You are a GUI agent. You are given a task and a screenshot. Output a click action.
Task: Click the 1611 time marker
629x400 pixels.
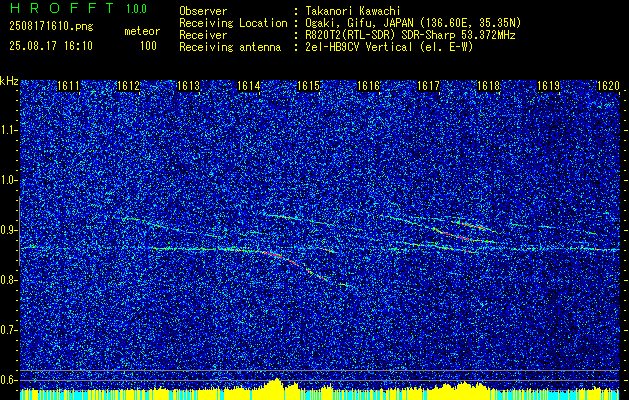pyautogui.click(x=69, y=86)
